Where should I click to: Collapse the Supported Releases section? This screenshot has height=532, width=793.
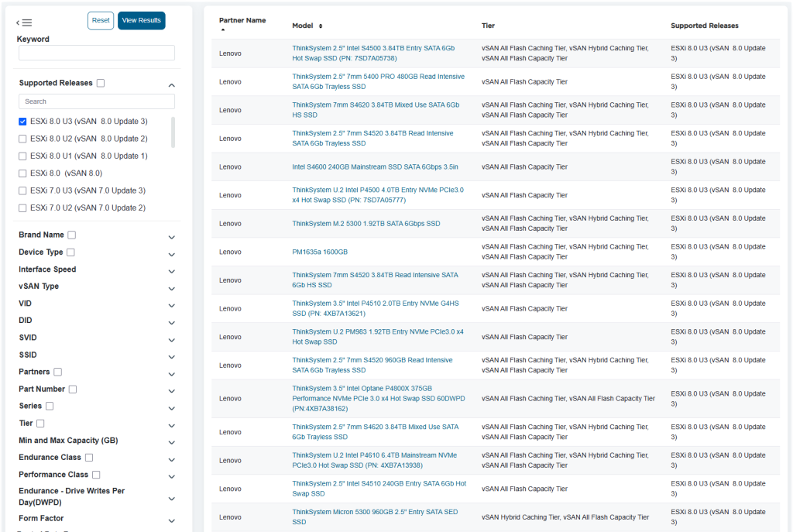click(x=172, y=85)
